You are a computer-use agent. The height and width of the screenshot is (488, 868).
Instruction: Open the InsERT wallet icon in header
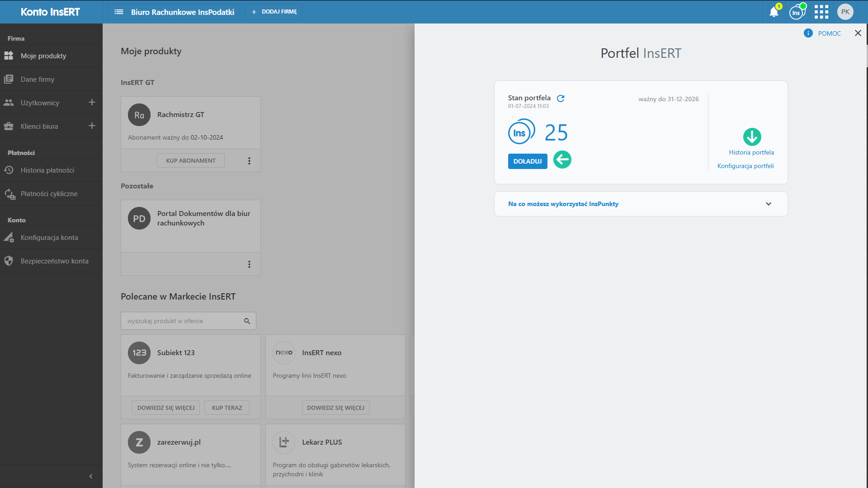click(797, 12)
